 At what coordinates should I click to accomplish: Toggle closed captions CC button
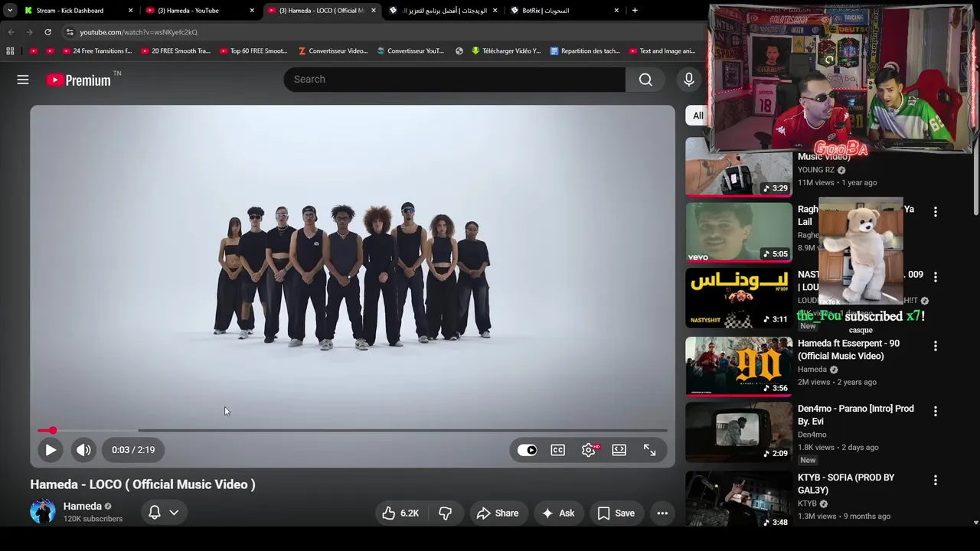pos(558,450)
